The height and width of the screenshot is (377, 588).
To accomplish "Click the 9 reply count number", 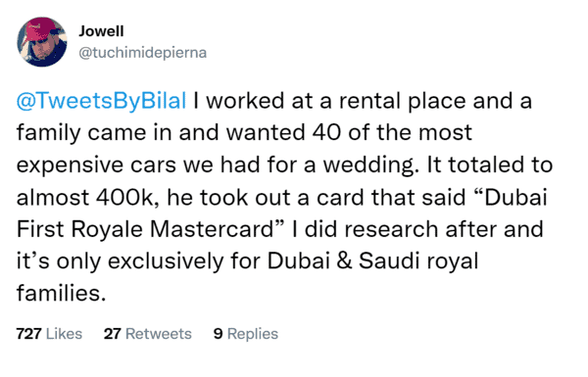I will [x=218, y=334].
